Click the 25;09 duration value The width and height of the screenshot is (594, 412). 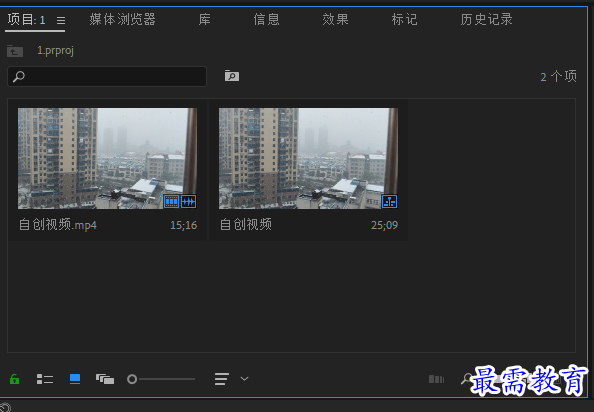385,225
